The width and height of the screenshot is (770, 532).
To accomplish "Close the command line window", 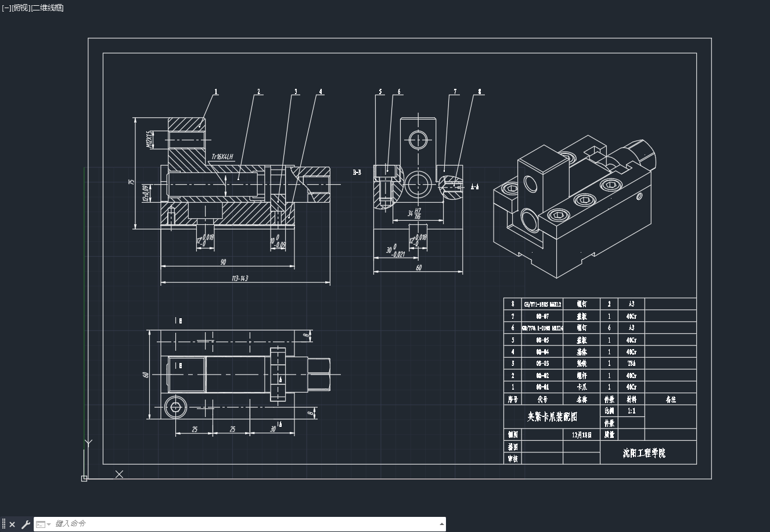I will point(12,524).
